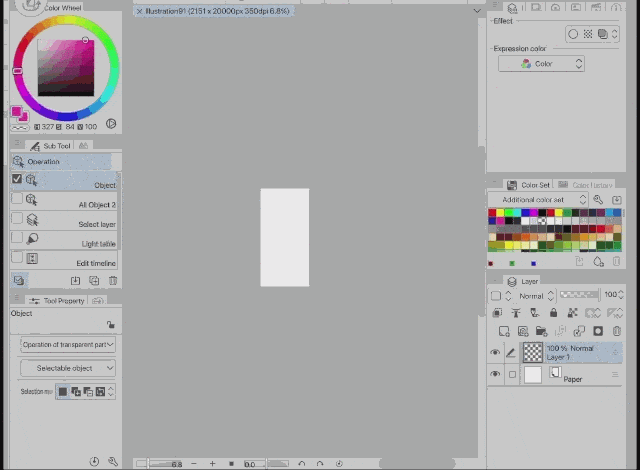Image resolution: width=640 pixels, height=470 pixels.
Task: Select the Operation tool group
Action: tap(60, 162)
